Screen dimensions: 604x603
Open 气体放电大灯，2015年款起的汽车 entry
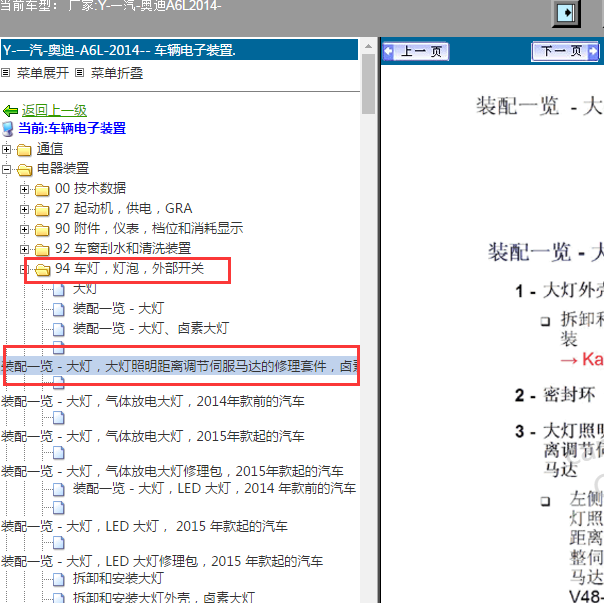pyautogui.click(x=153, y=437)
